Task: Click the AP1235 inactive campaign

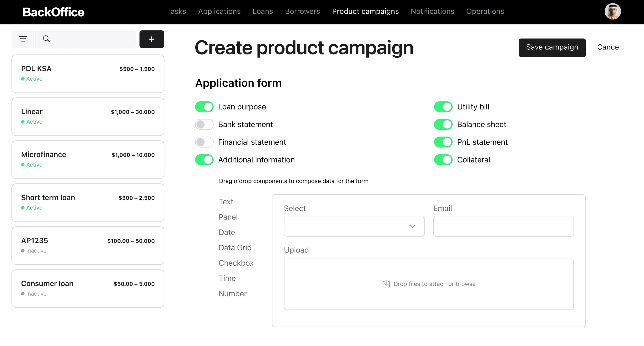Action: pos(88,245)
